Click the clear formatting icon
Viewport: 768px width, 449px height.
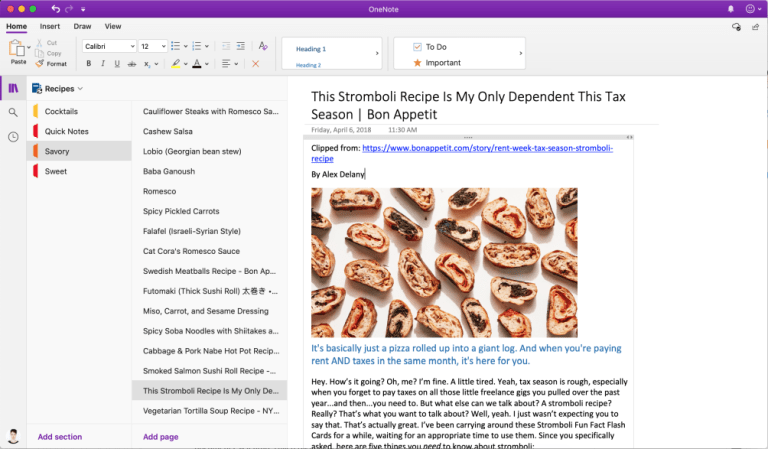(x=263, y=46)
